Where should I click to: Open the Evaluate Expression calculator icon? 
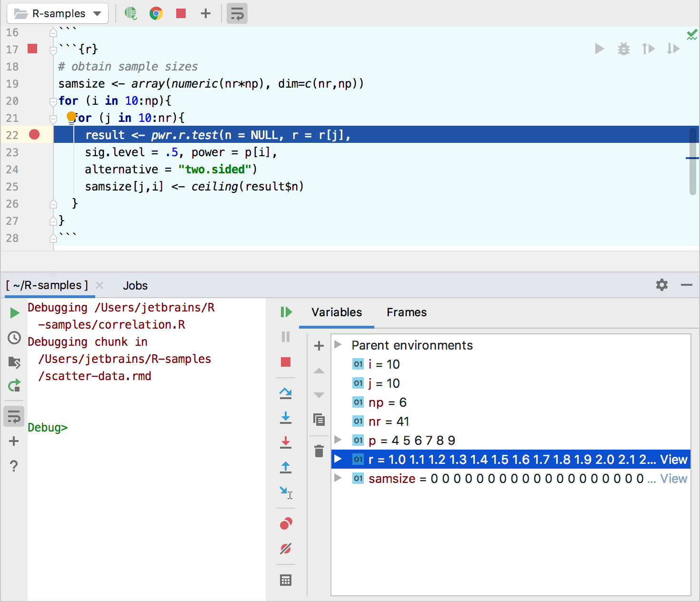click(286, 580)
